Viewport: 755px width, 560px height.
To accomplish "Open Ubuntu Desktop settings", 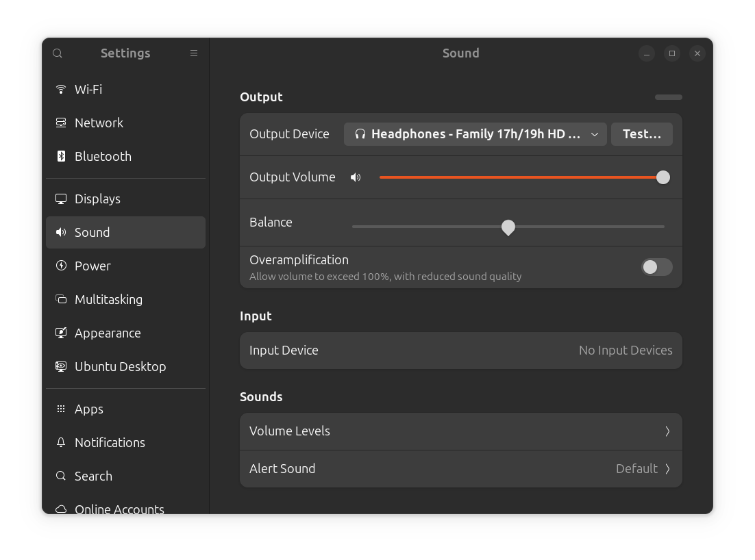I will (x=120, y=366).
